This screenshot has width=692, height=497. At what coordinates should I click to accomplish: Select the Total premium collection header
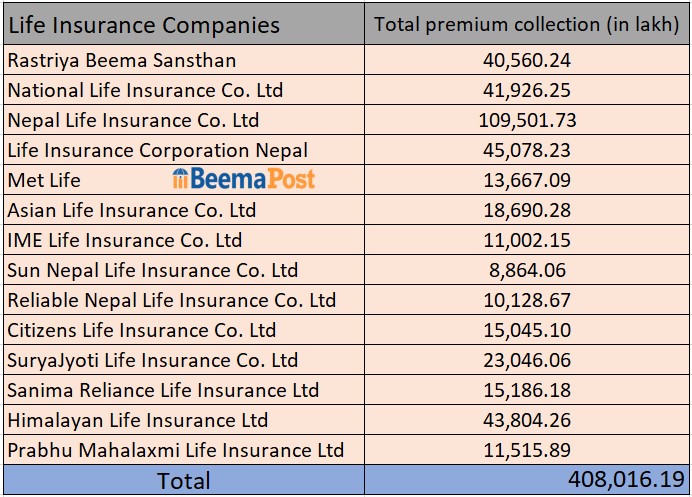[527, 24]
